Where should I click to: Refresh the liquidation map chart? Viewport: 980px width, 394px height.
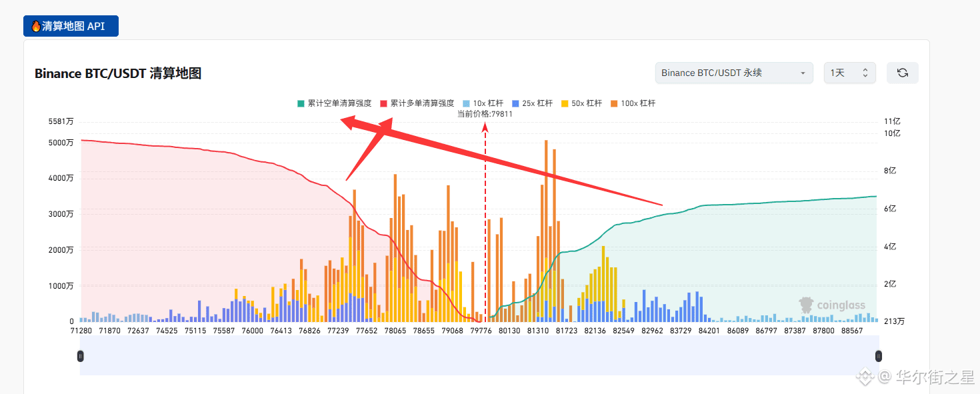point(902,73)
